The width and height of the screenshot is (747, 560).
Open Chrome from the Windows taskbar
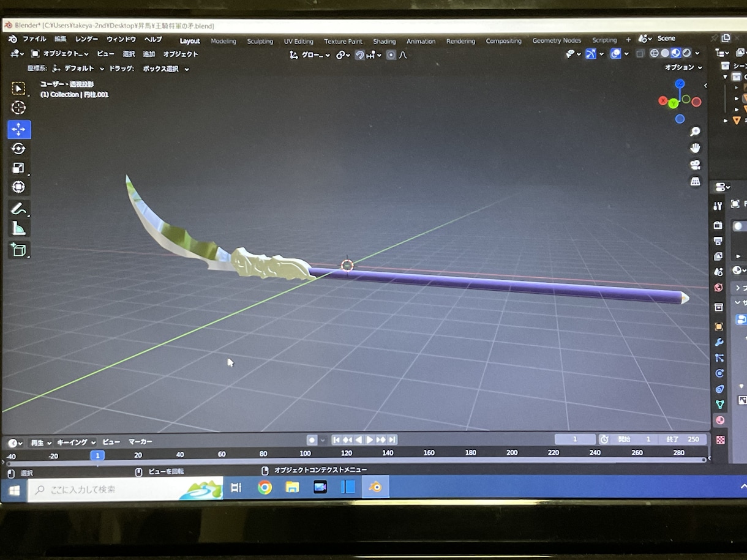point(265,487)
